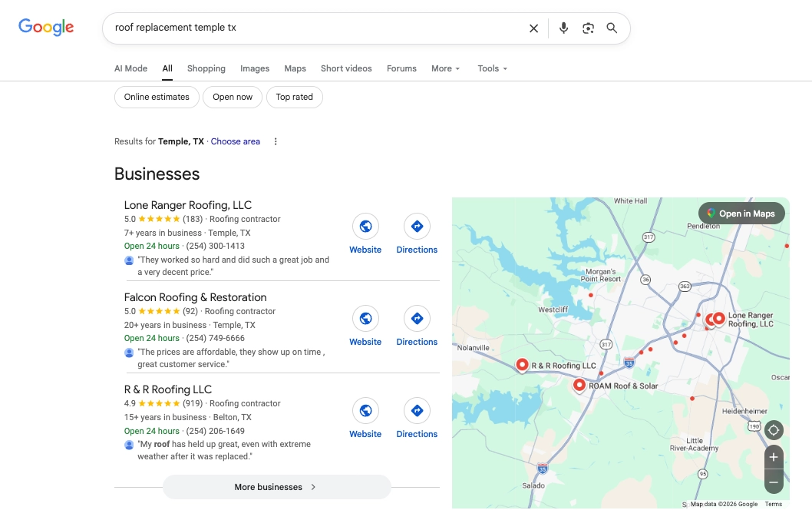This screenshot has height=530, width=812.
Task: Expand More businesses listings
Action: (x=276, y=486)
